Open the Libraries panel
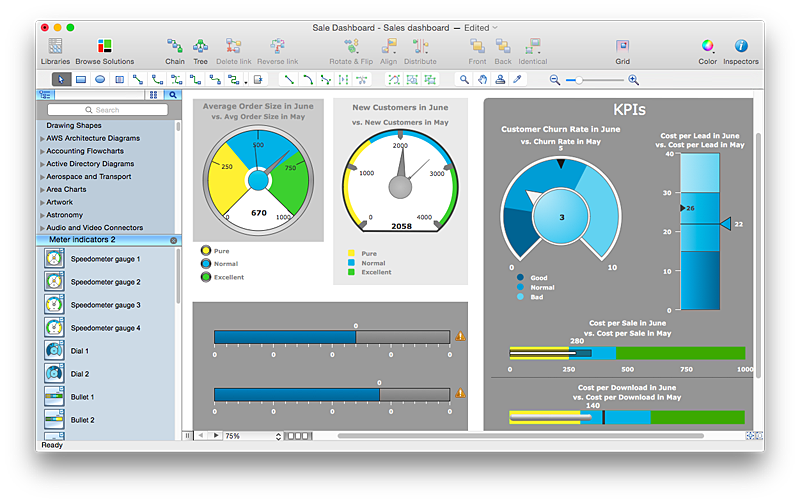Screen dimensions: 800x503 pyautogui.click(x=55, y=46)
